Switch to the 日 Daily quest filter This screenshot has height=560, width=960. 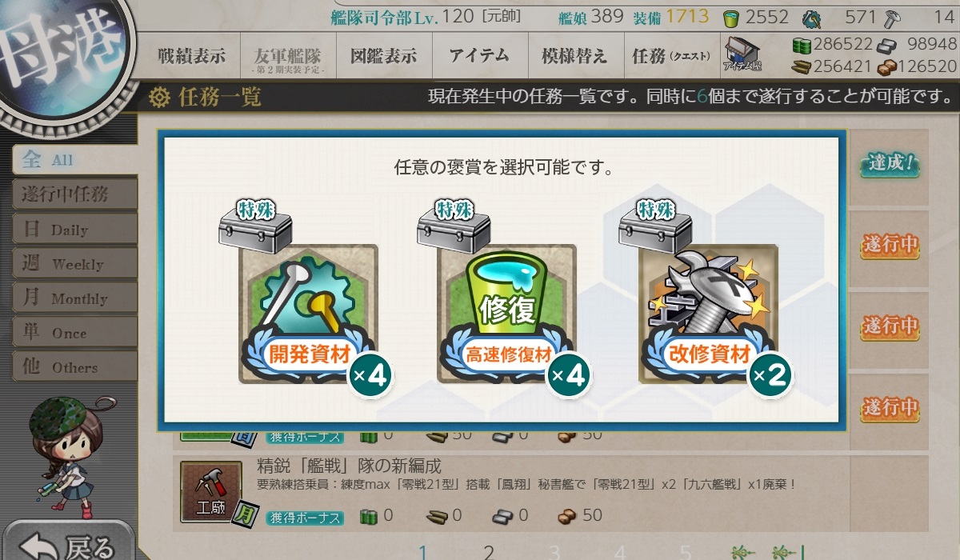tap(75, 229)
